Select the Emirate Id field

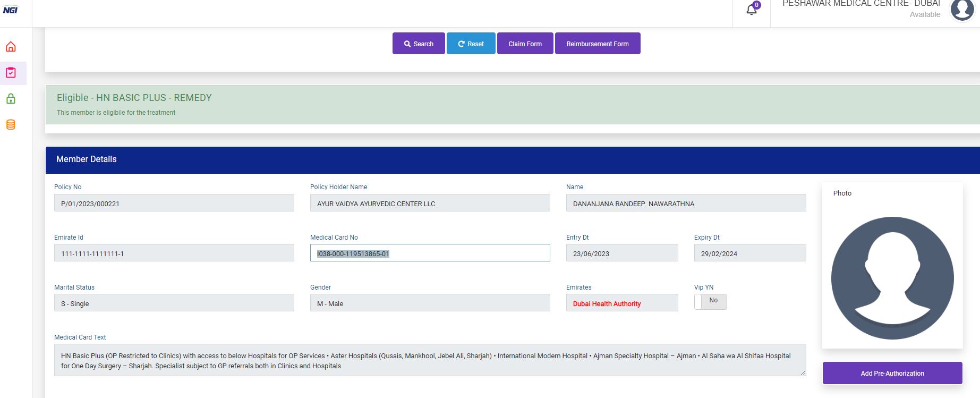pos(174,253)
